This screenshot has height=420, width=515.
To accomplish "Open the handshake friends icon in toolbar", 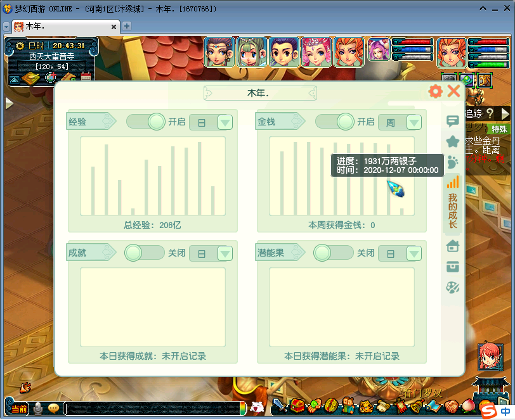I will [452, 407].
